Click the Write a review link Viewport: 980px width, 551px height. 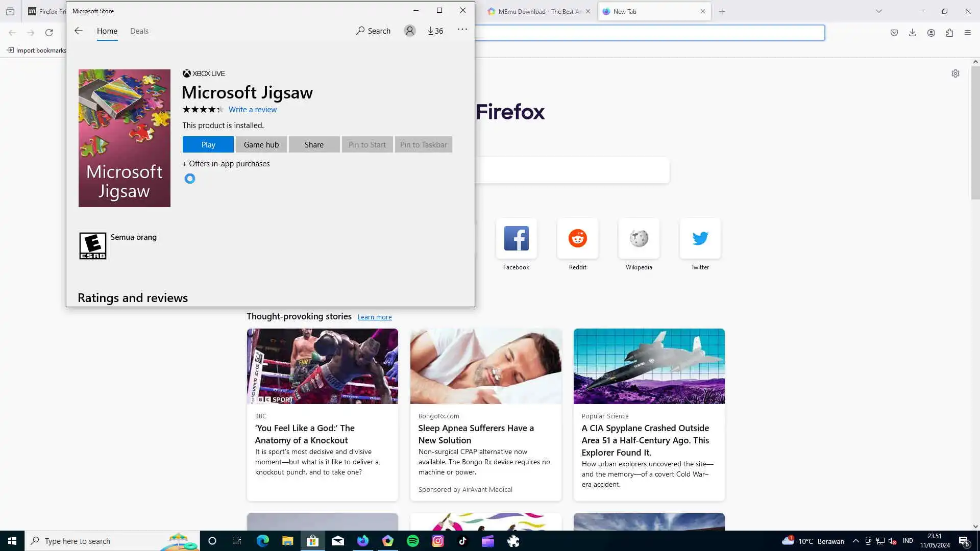coord(252,109)
